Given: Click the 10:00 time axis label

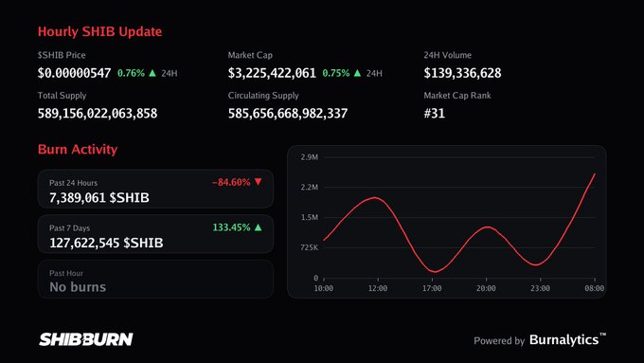Looking at the screenshot, I should (x=324, y=288).
